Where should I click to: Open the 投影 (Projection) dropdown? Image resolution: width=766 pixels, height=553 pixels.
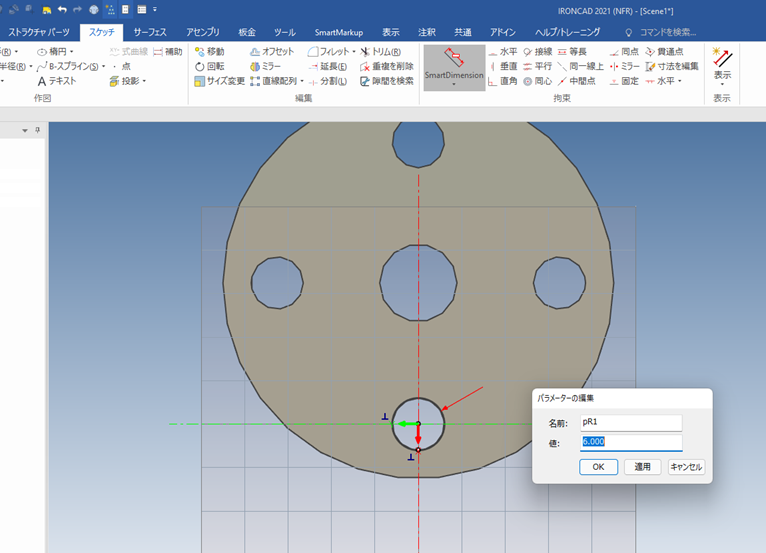coord(144,82)
